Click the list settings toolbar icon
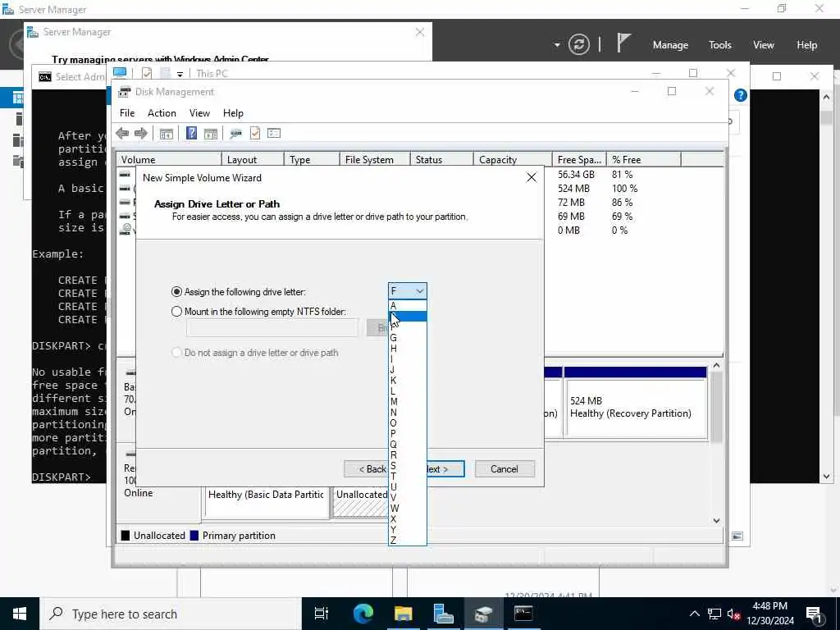The height and width of the screenshot is (630, 840). 274,134
